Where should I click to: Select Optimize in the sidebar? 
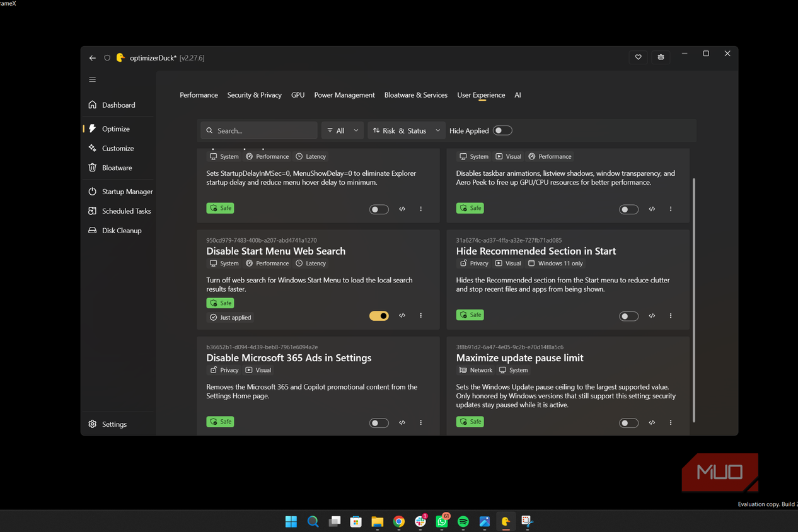point(119,129)
